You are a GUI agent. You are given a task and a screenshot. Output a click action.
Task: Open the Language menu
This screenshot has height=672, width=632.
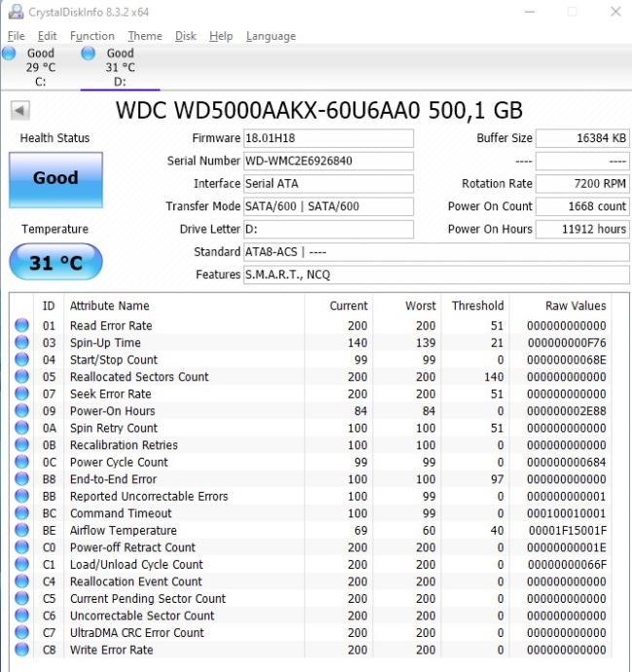271,36
